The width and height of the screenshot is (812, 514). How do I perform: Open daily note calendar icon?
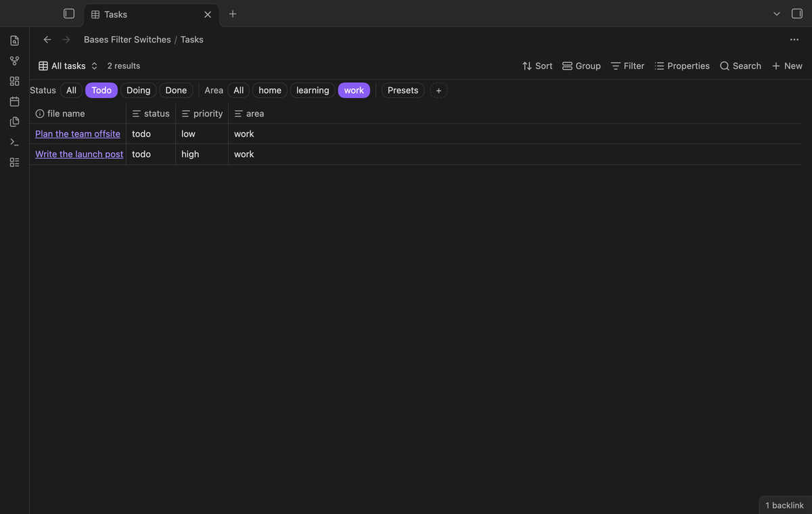coord(14,101)
